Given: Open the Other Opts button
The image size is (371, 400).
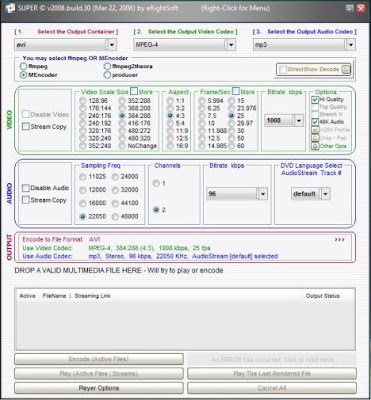Looking at the screenshot, I should pos(315,146).
